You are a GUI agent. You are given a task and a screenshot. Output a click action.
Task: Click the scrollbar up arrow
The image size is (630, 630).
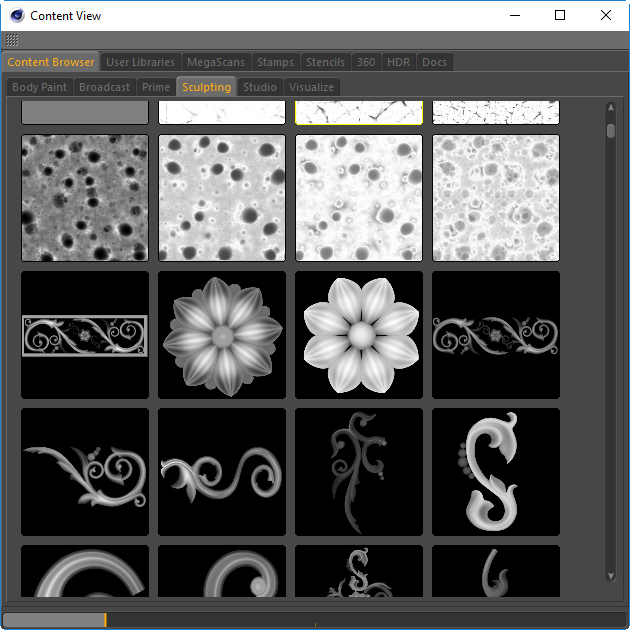pyautogui.click(x=611, y=108)
